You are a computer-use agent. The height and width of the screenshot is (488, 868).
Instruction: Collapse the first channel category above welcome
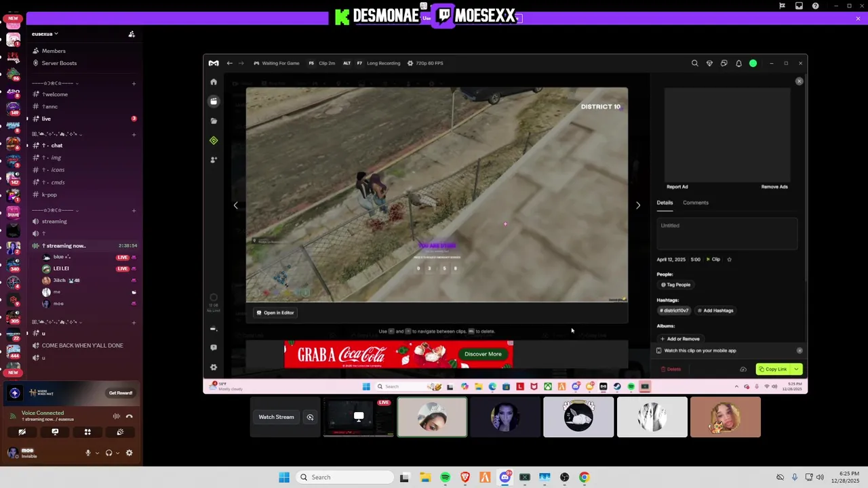(55, 83)
